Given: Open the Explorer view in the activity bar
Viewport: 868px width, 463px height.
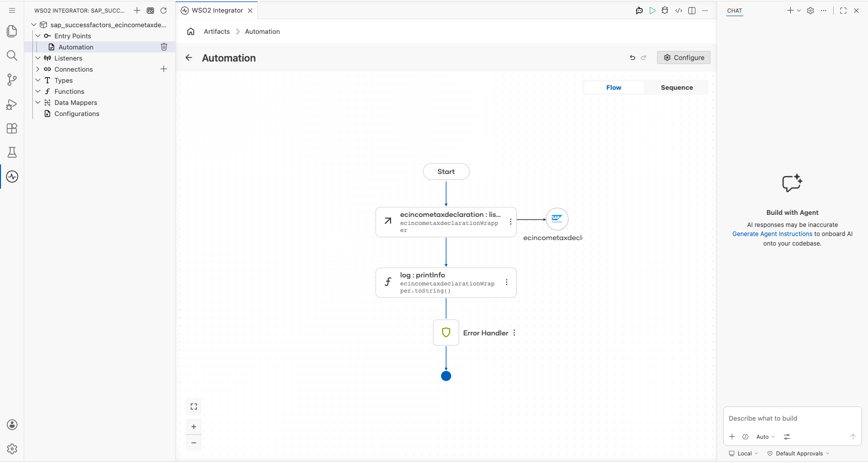Looking at the screenshot, I should pyautogui.click(x=12, y=31).
